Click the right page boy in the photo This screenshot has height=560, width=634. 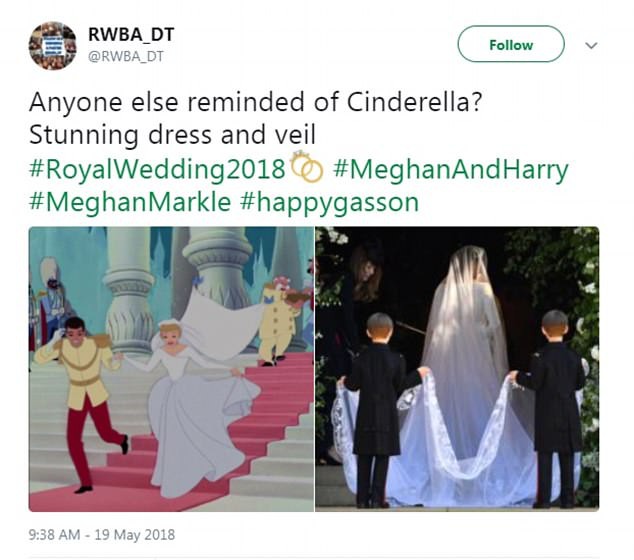point(553,400)
